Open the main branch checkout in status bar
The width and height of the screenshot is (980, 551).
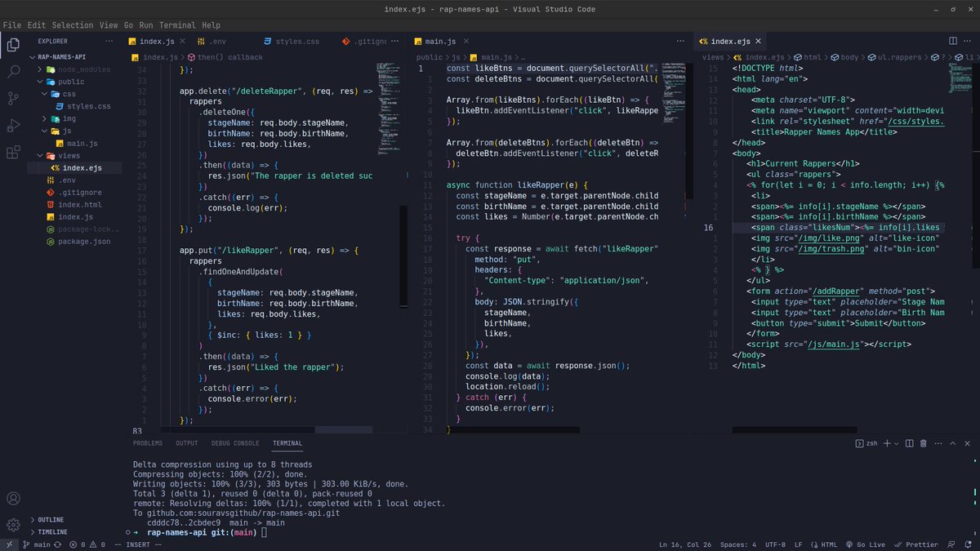click(37, 544)
